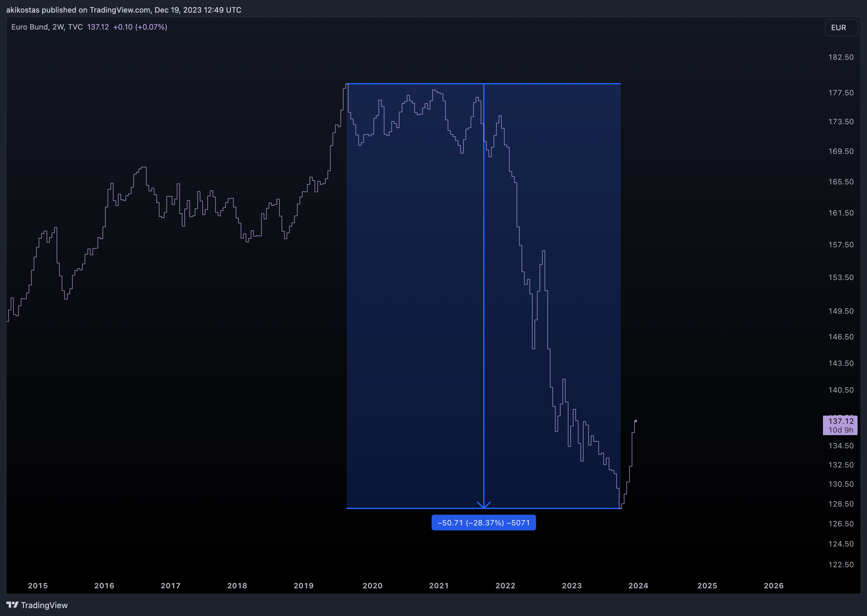Click the 177.50 price axis label
The width and height of the screenshot is (867, 616).
click(x=841, y=93)
